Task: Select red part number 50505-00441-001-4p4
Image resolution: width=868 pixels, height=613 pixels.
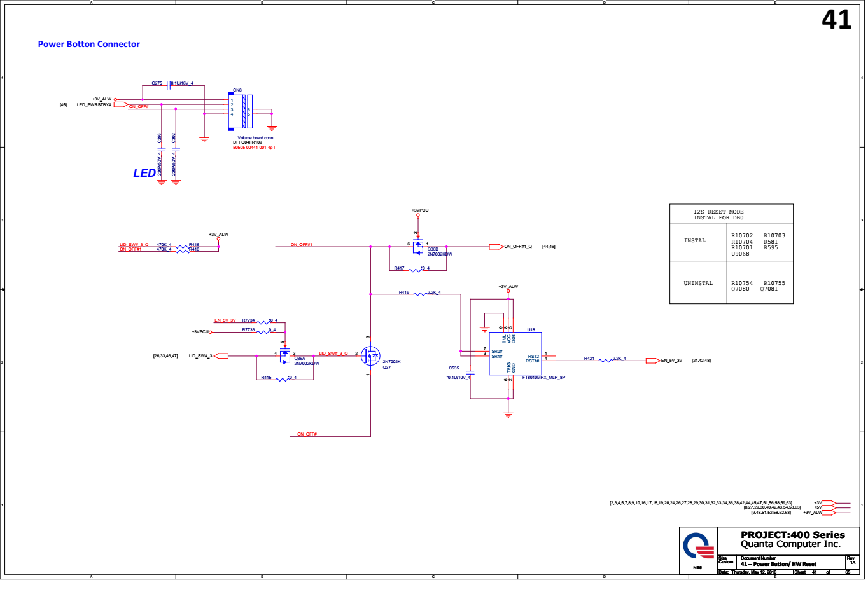Action: tap(254, 148)
